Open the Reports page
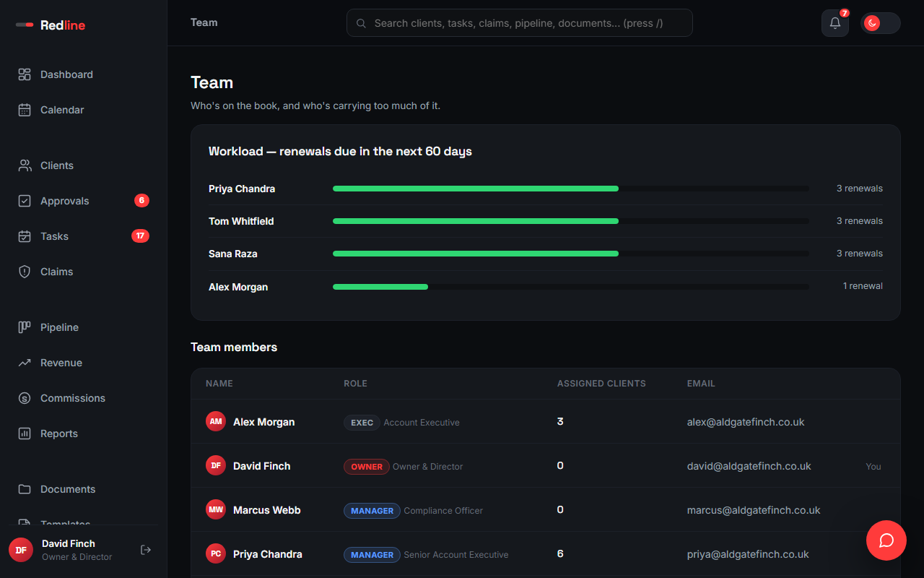Viewport: 924px width, 578px height. tap(84, 433)
